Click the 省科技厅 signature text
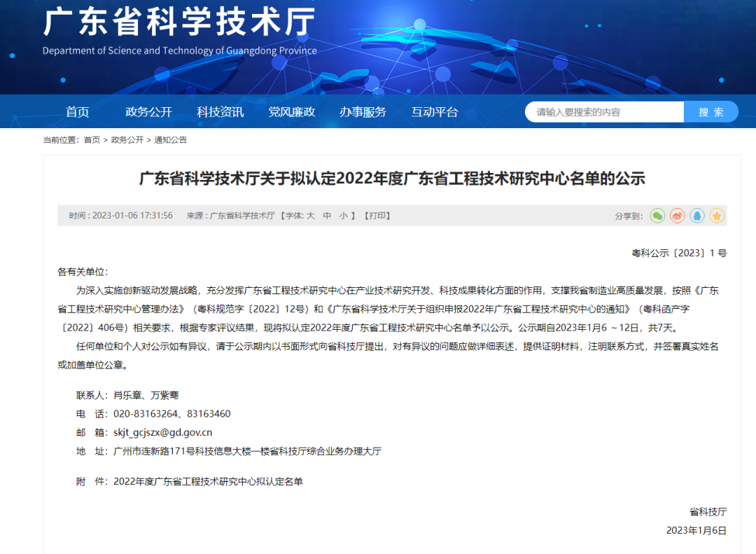The width and height of the screenshot is (756, 554). [708, 511]
